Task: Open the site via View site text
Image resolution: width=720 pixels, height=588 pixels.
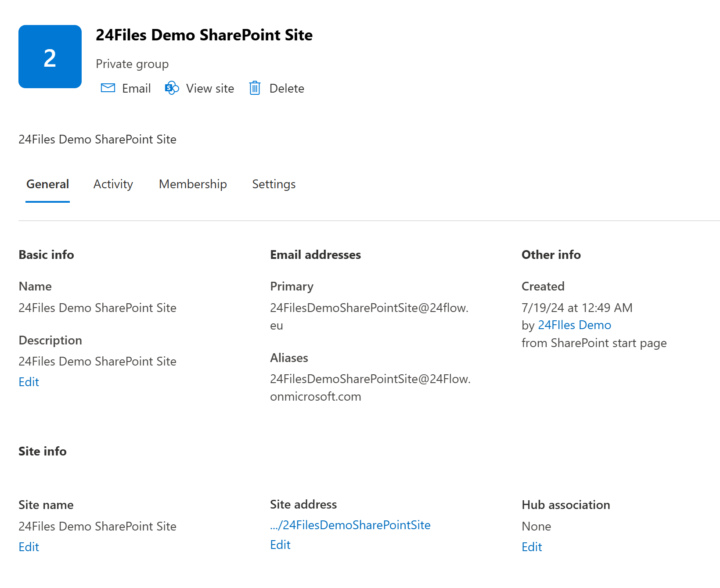Action: (210, 88)
